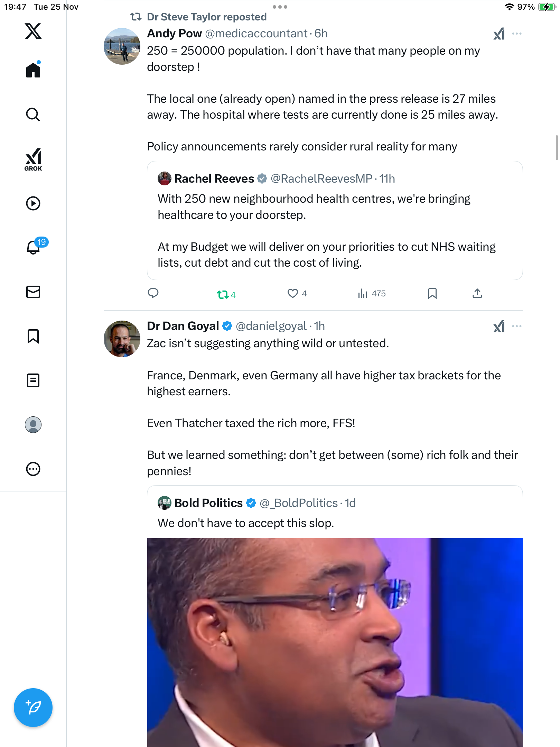Open the Lists icon in sidebar
560x747 pixels.
click(33, 380)
